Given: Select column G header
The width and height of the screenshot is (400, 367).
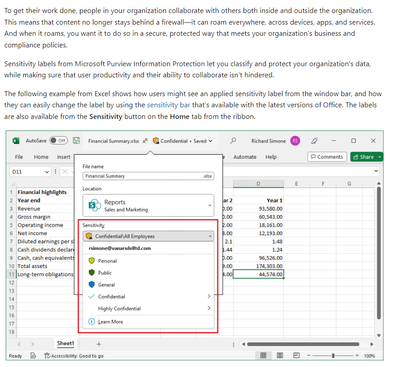Looking at the screenshot, I should point(349,184).
